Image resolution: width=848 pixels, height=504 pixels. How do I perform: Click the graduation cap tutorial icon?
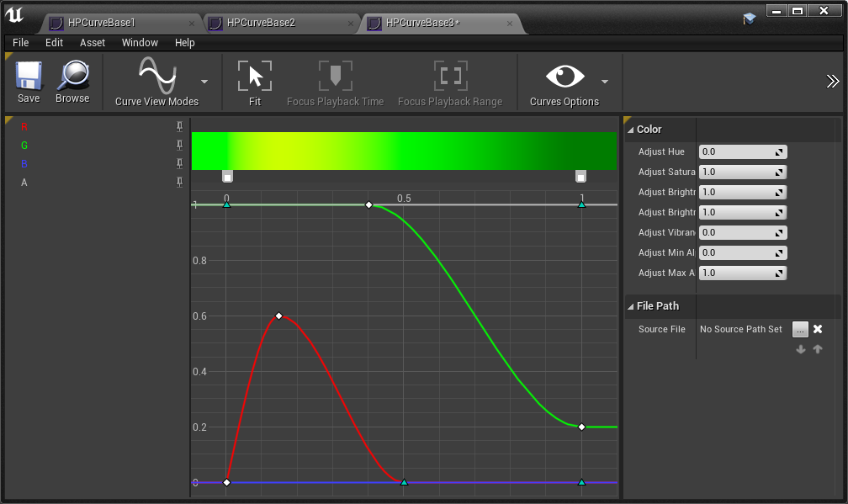[x=749, y=19]
